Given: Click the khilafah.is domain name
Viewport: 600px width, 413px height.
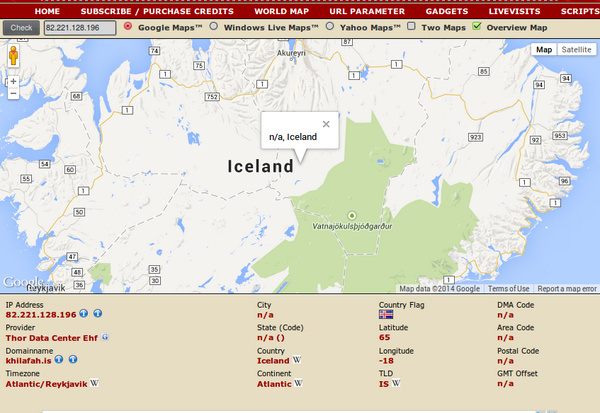Looking at the screenshot, I should (28, 361).
